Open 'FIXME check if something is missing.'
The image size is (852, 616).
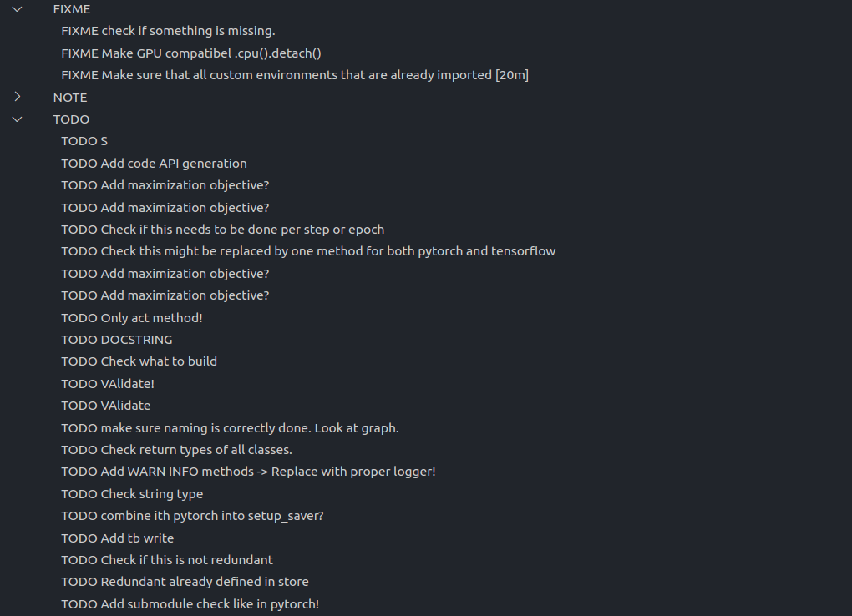coord(168,31)
